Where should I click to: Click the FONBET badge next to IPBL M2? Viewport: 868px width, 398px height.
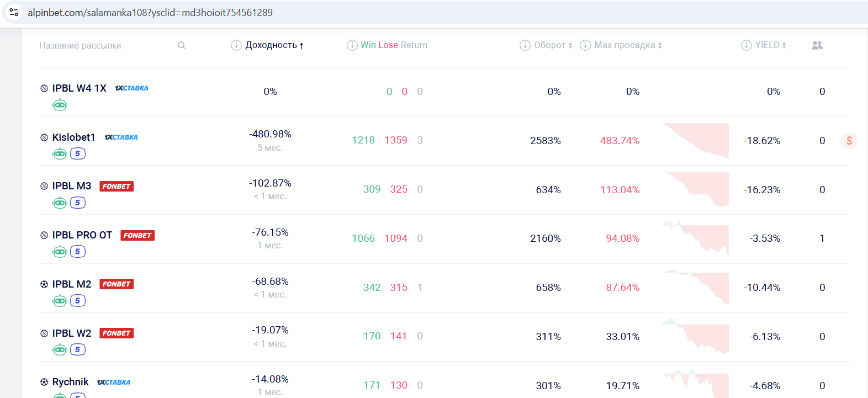tap(117, 284)
